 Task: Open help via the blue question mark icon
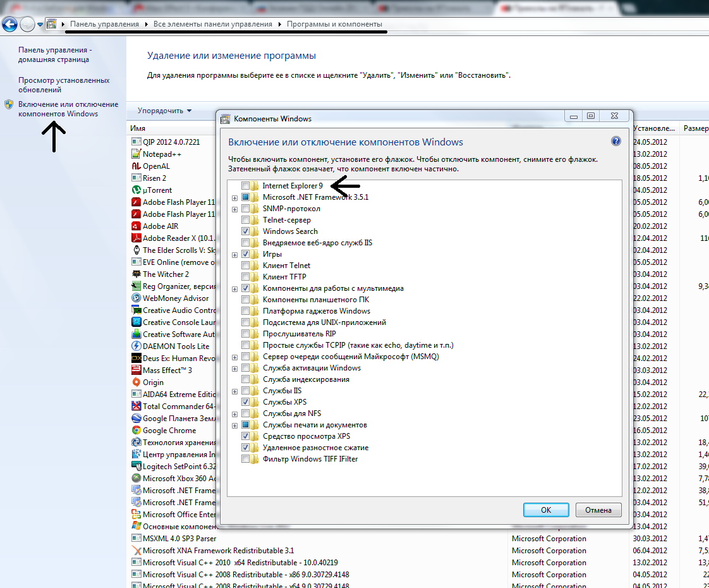[x=616, y=141]
